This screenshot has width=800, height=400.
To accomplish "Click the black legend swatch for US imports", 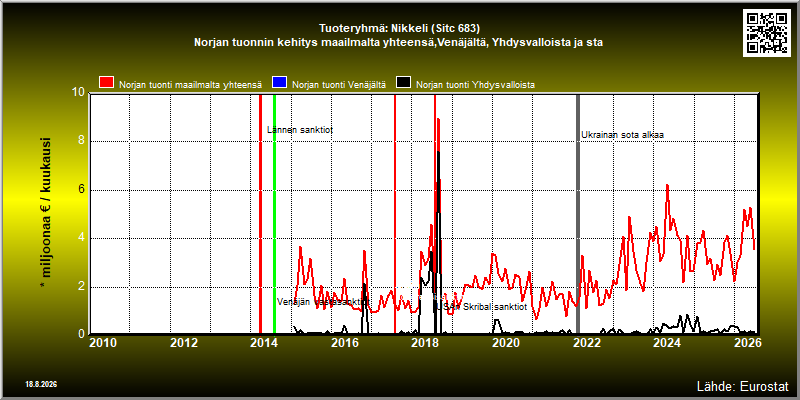I will pos(404,83).
